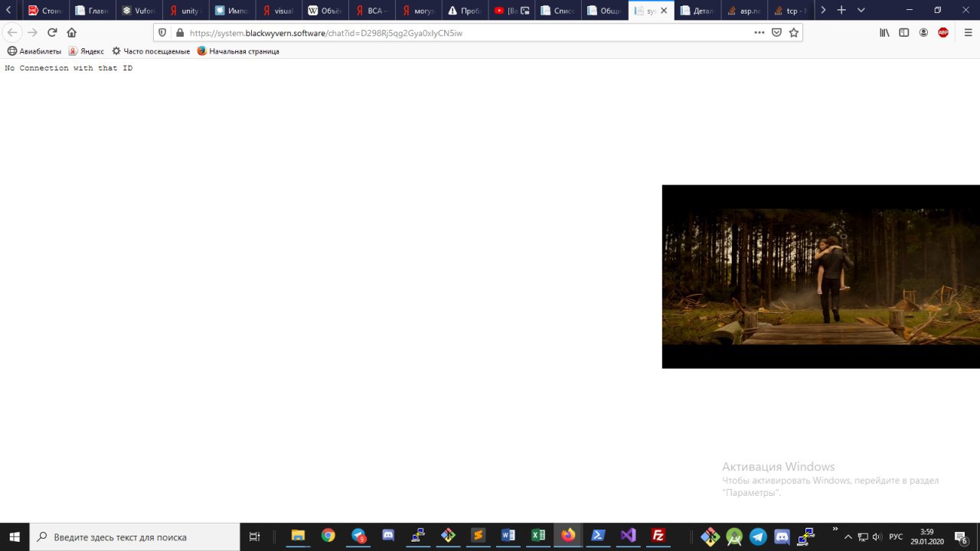Open Microsoft Excel from taskbar

537,536
